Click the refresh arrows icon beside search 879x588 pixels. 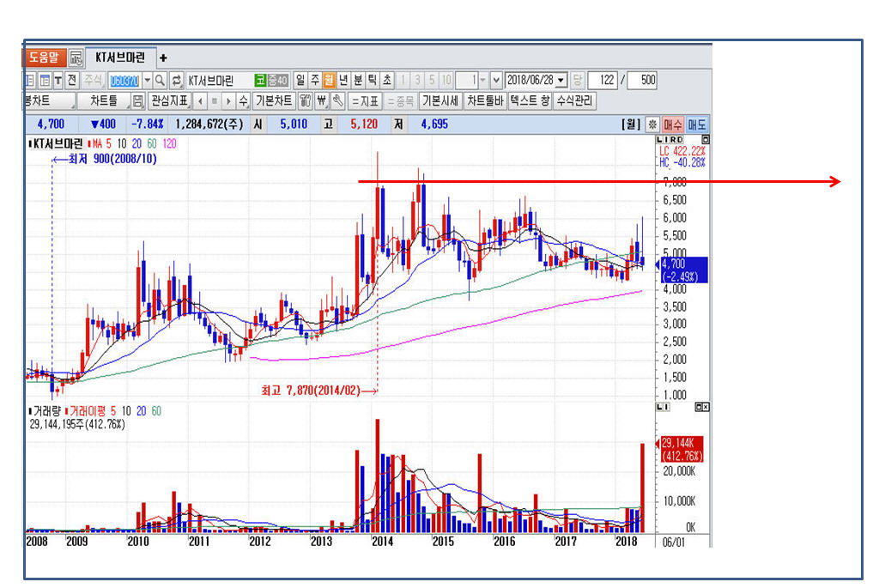tap(177, 80)
